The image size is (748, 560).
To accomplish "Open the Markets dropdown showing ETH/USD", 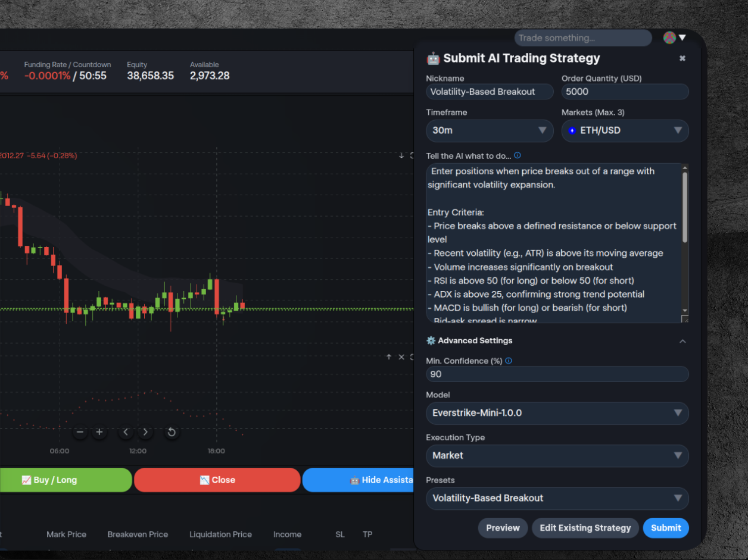I will pyautogui.click(x=625, y=131).
